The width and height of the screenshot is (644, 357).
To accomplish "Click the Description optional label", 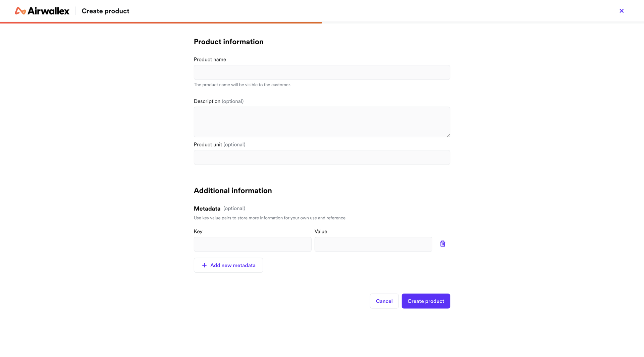I will pyautogui.click(x=232, y=101).
